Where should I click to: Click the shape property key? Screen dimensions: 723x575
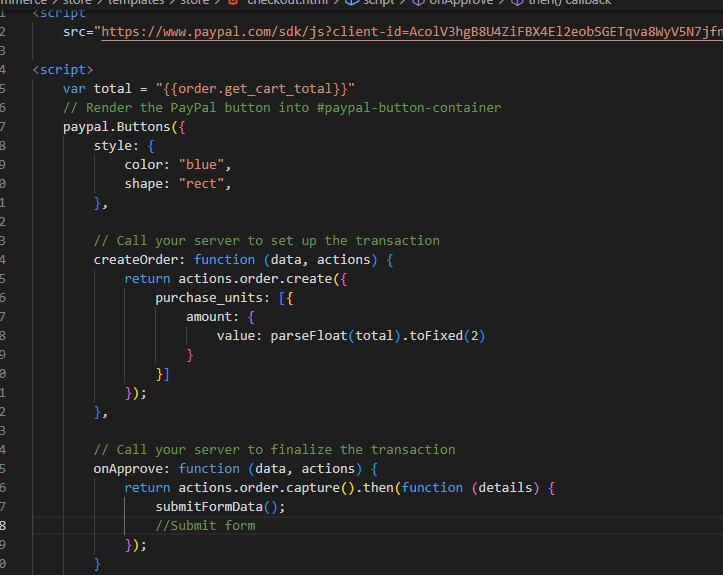[x=143, y=184]
